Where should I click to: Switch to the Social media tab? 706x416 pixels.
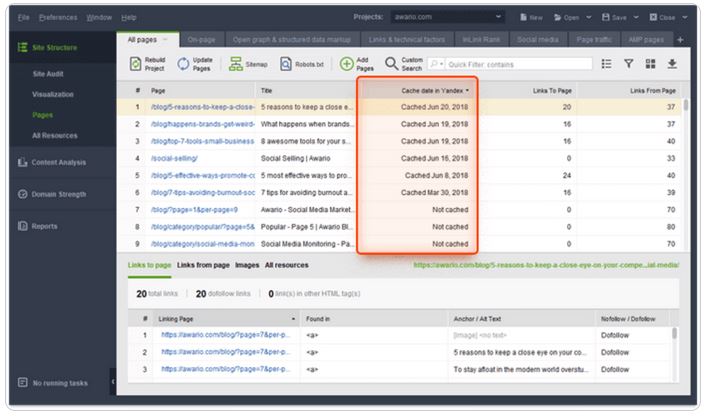(x=538, y=40)
